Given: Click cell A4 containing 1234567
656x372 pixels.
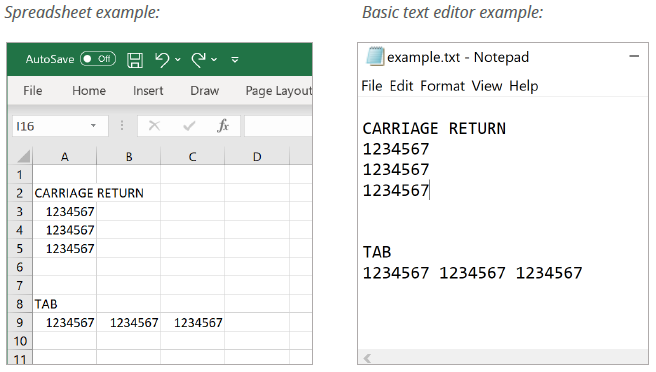Looking at the screenshot, I should (x=64, y=230).
